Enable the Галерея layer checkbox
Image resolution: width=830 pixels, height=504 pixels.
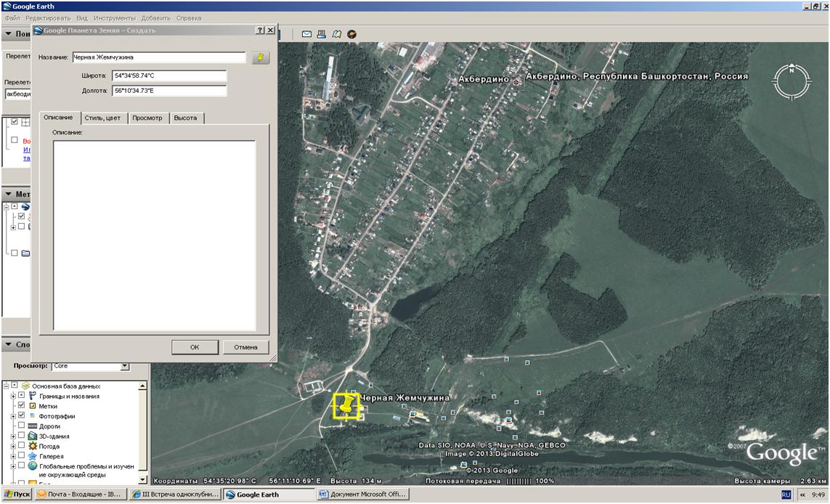click(21, 455)
